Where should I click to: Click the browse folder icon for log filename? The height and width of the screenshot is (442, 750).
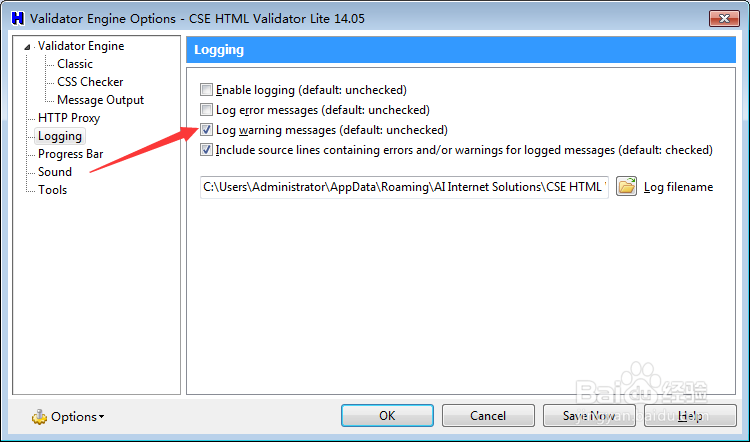coord(627,186)
